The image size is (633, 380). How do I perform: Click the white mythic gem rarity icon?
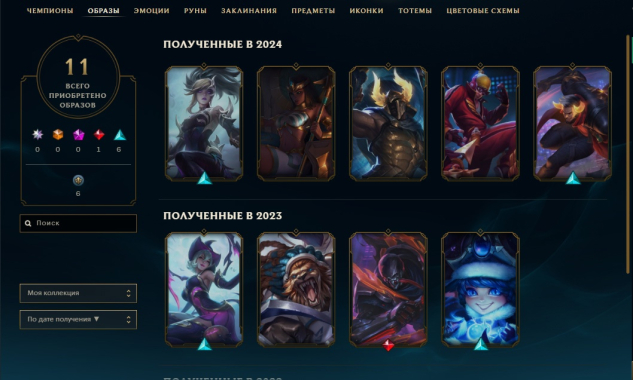[x=38, y=134]
